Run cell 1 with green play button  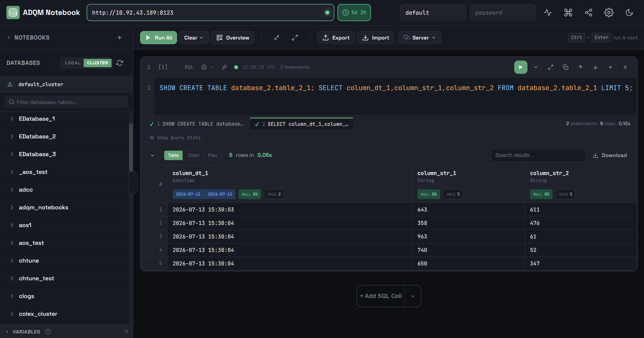point(521,67)
